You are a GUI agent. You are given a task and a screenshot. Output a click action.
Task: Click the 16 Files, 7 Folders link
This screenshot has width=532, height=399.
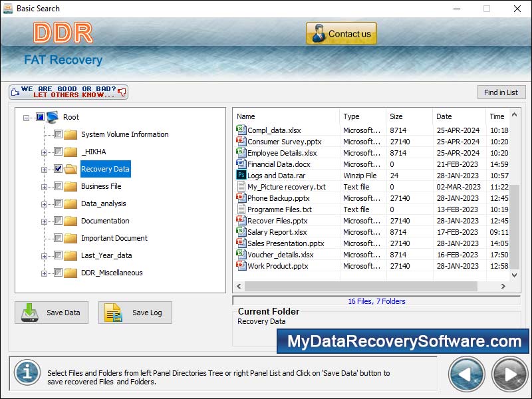coord(376,301)
